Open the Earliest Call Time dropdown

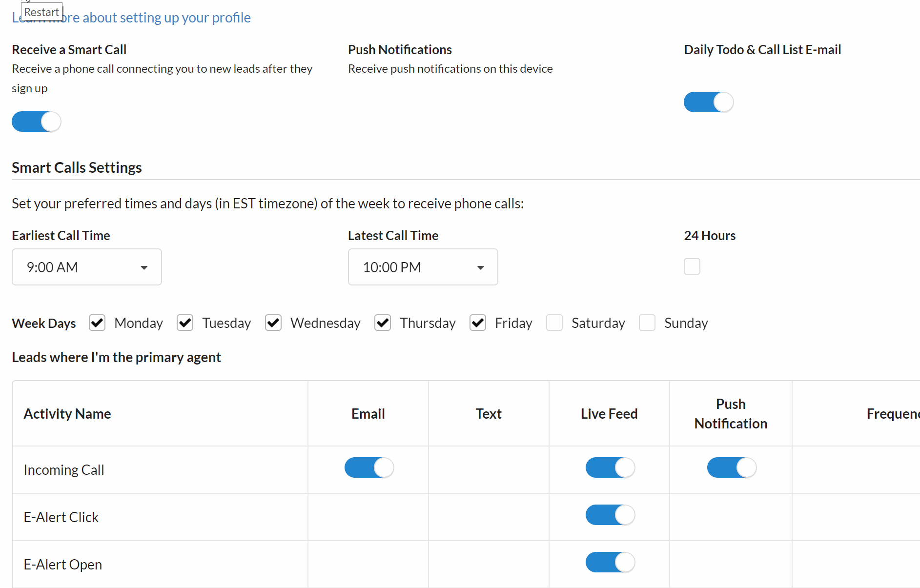point(87,267)
